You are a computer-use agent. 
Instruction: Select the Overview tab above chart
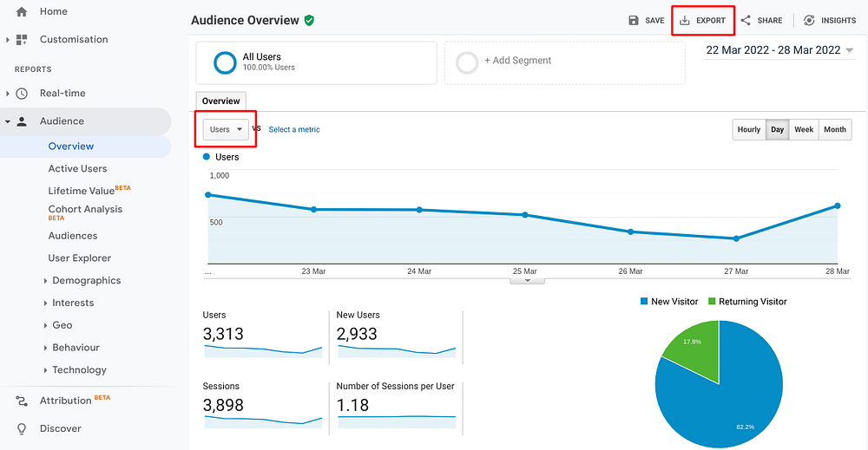tap(220, 101)
